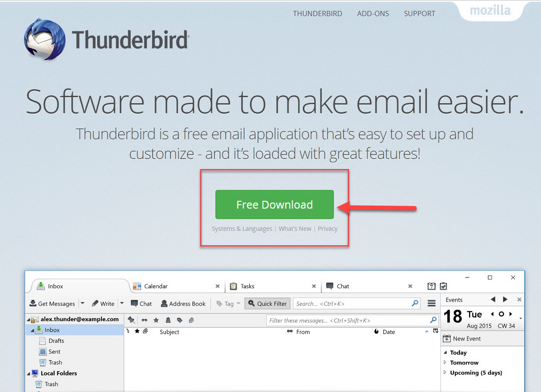The image size is (541, 392).
Task: Toggle the contact person filter in quick filter bar
Action: (168, 320)
